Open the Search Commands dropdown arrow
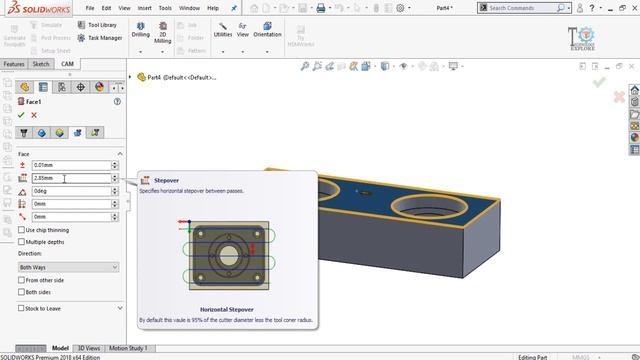640x360 pixels. click(x=569, y=8)
